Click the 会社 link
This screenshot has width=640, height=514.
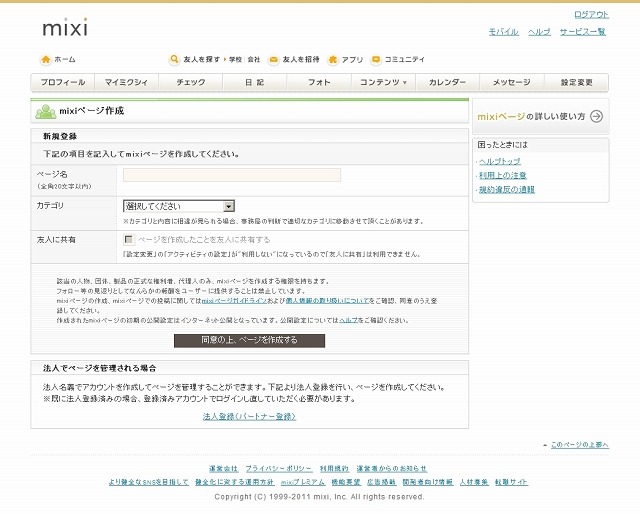(253, 60)
